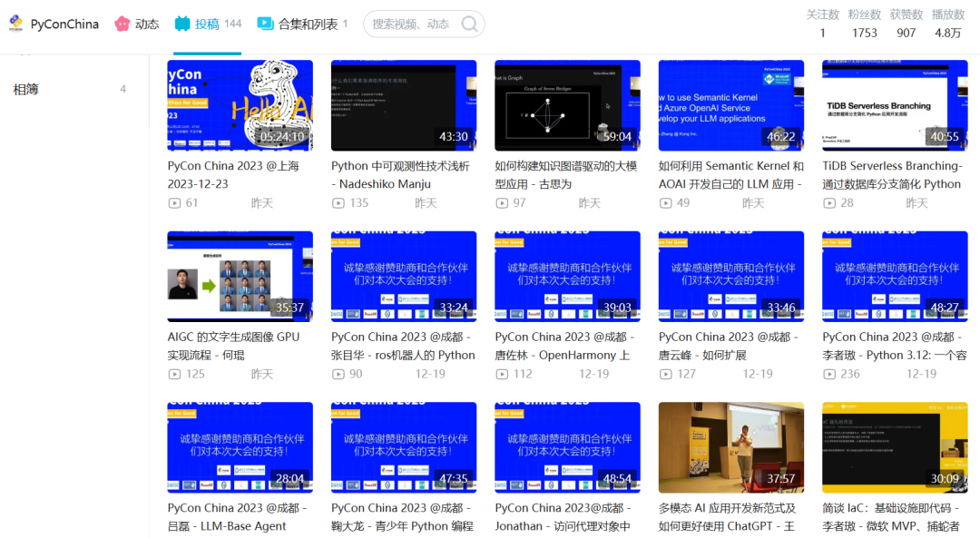Open the 33:46 video thumbnail
The image size is (980, 538).
point(731,276)
